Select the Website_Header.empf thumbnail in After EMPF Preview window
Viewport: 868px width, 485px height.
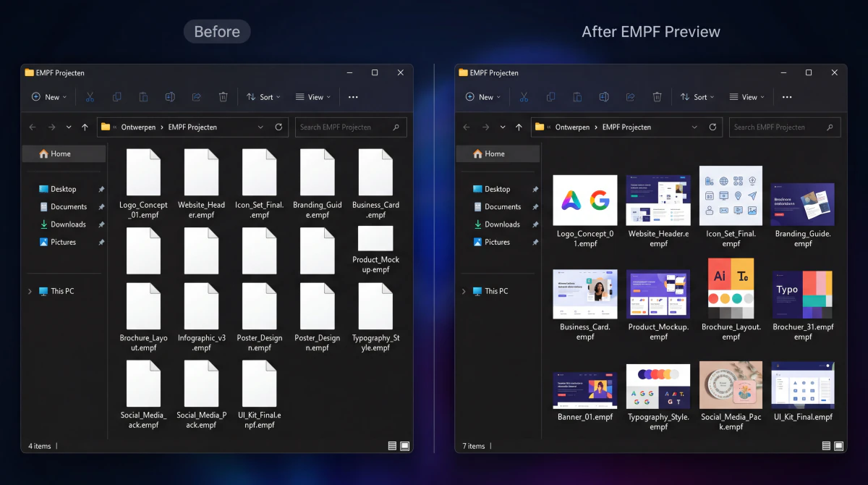(658, 200)
